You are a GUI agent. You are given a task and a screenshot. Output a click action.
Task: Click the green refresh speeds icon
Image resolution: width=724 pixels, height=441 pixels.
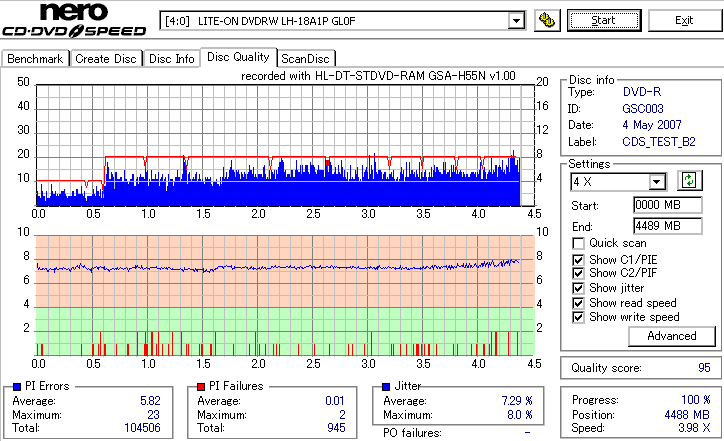pyautogui.click(x=689, y=181)
